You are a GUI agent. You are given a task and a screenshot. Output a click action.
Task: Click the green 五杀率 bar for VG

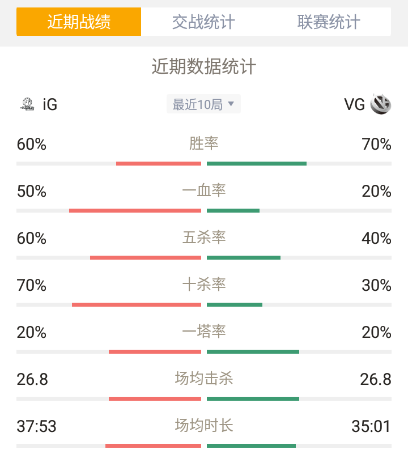pyautogui.click(x=244, y=258)
